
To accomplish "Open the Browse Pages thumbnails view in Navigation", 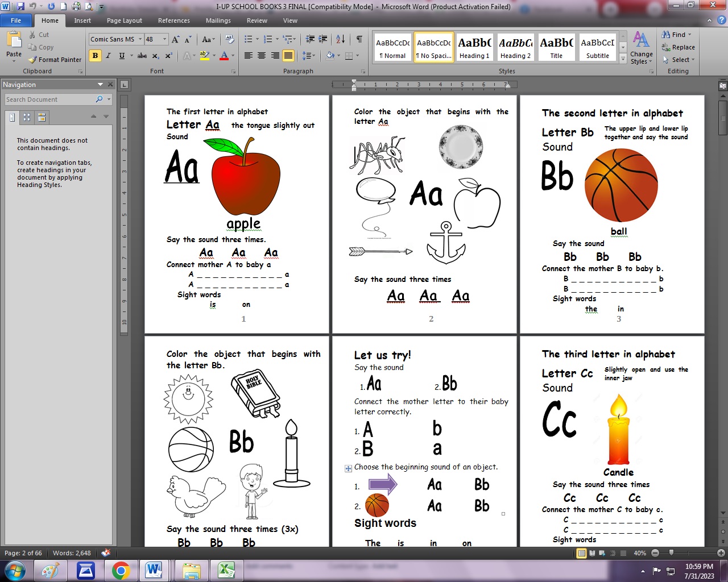I will pyautogui.click(x=27, y=117).
